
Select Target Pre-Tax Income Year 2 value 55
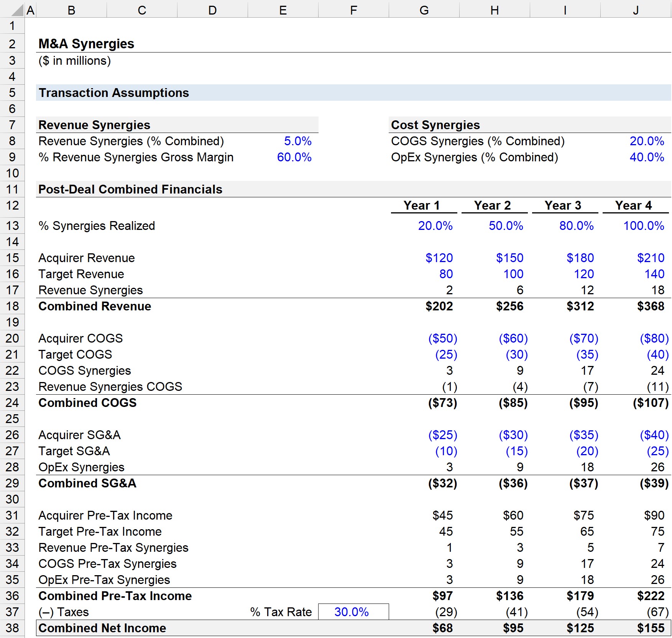(517, 531)
